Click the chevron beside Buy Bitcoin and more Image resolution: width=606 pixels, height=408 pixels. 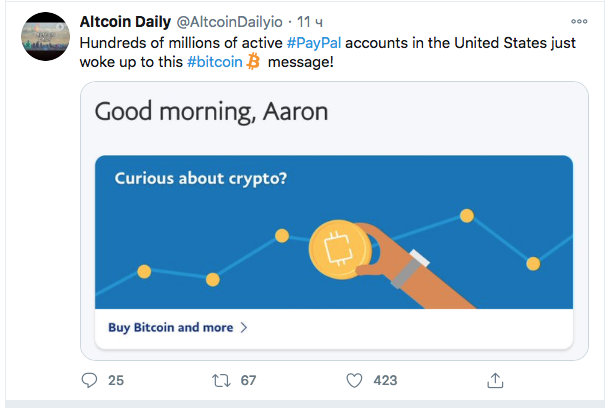click(243, 327)
